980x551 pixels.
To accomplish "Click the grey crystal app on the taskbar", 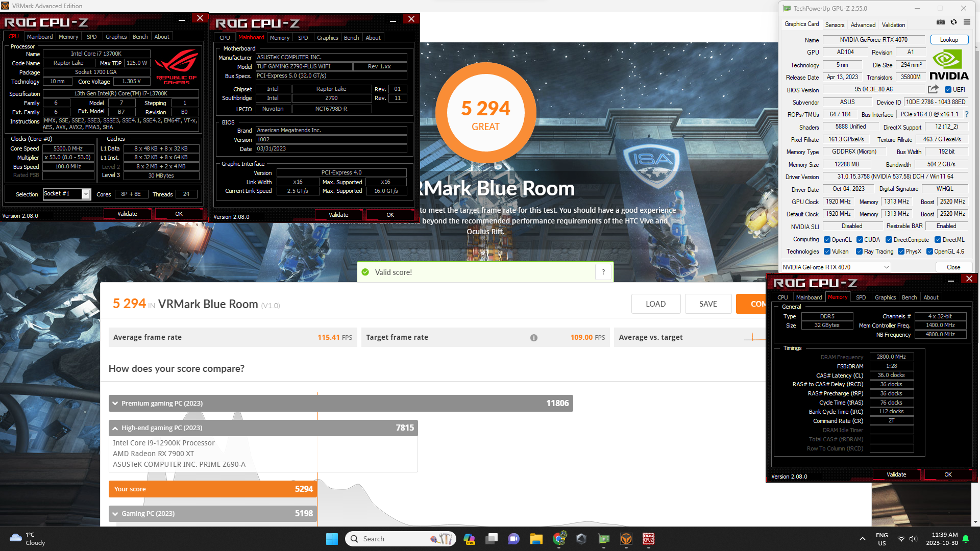I will 581,539.
